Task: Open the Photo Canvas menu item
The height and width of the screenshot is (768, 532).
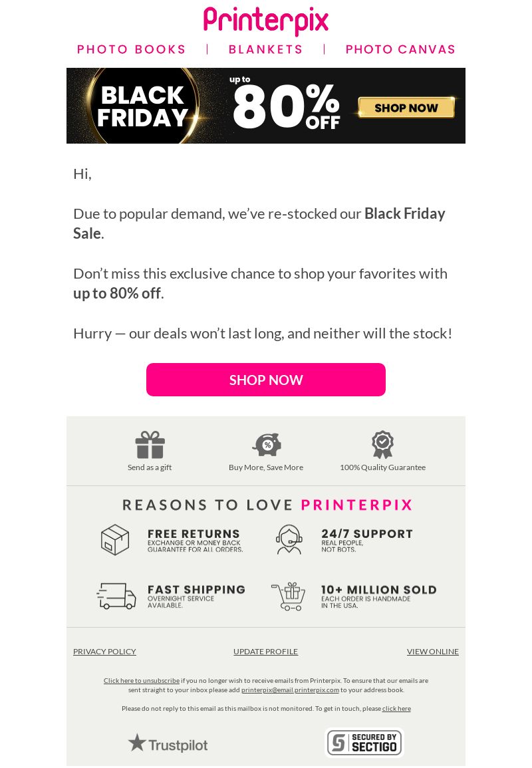Action: (400, 49)
